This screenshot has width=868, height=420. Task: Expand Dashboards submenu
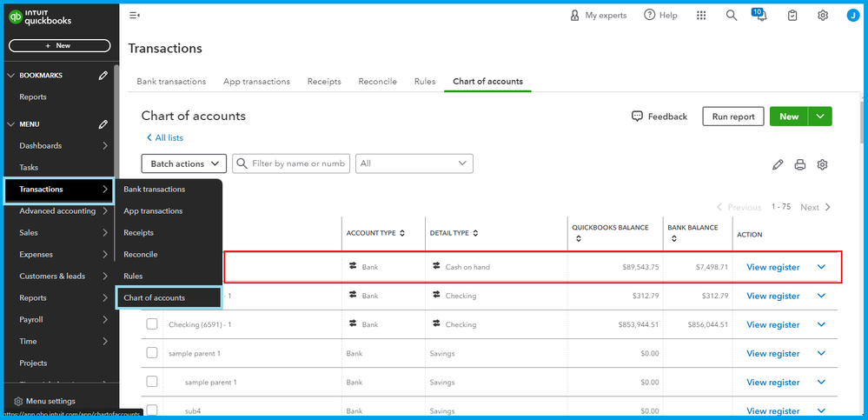pos(105,146)
